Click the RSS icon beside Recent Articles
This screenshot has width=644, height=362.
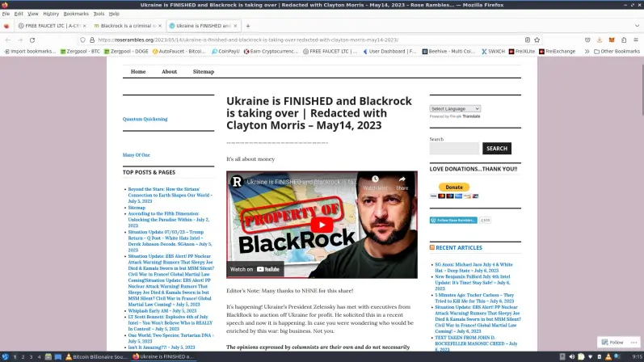[432, 247]
